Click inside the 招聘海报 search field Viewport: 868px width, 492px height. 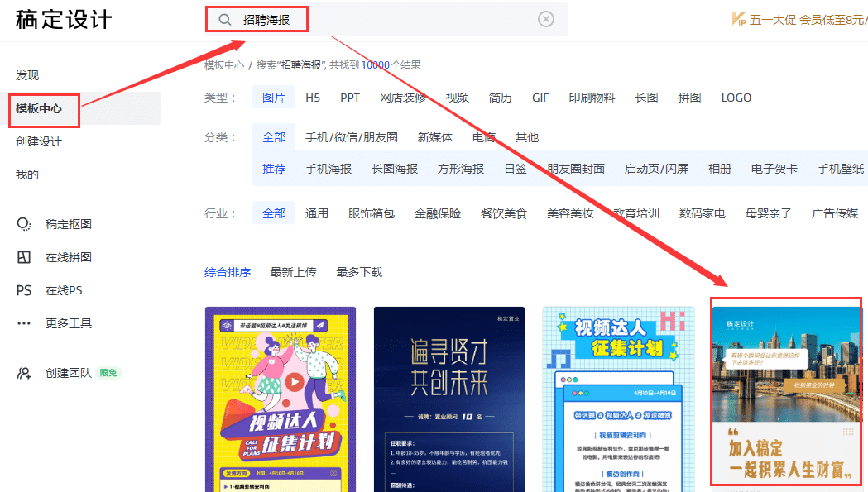(386, 19)
